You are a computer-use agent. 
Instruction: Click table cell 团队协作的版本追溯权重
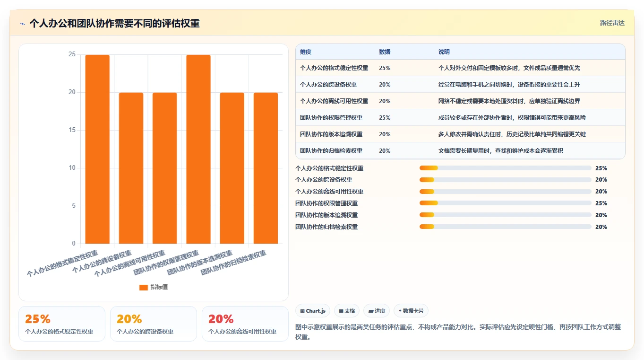tap(331, 134)
